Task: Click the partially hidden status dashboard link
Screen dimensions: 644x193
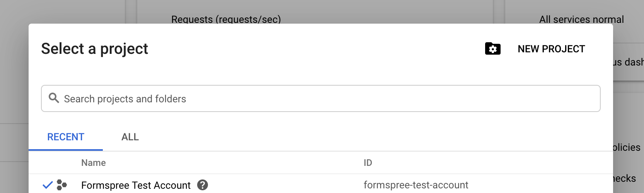Action: [628, 62]
